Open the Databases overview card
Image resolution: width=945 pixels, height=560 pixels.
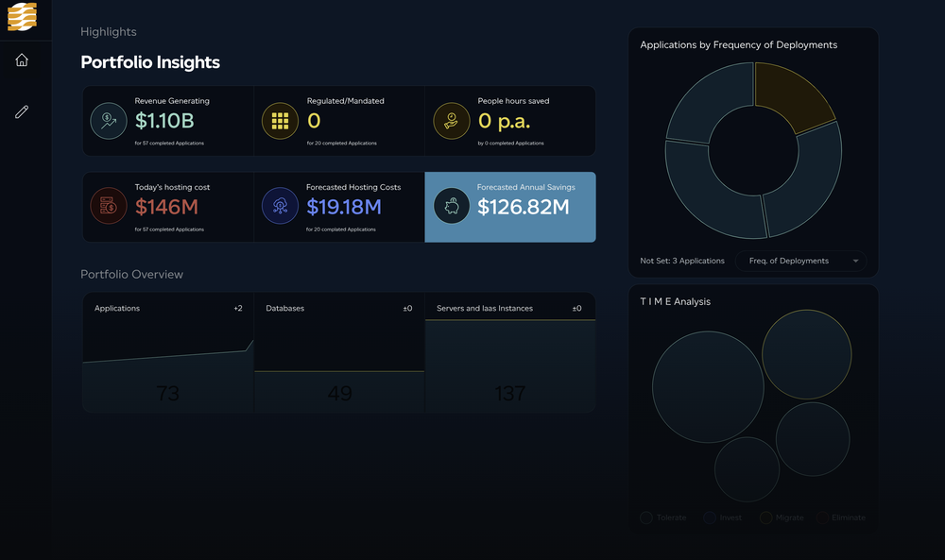pyautogui.click(x=339, y=352)
